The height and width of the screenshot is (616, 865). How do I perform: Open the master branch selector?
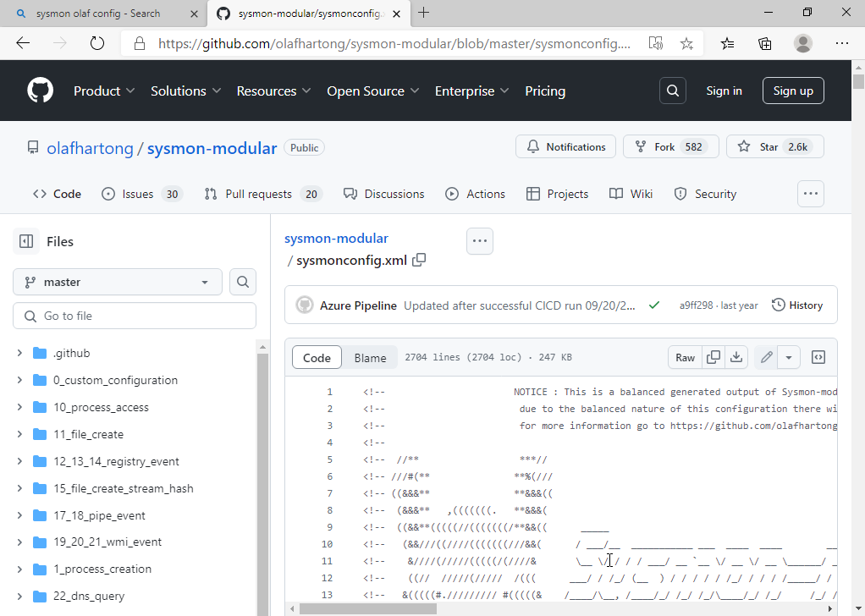click(118, 282)
